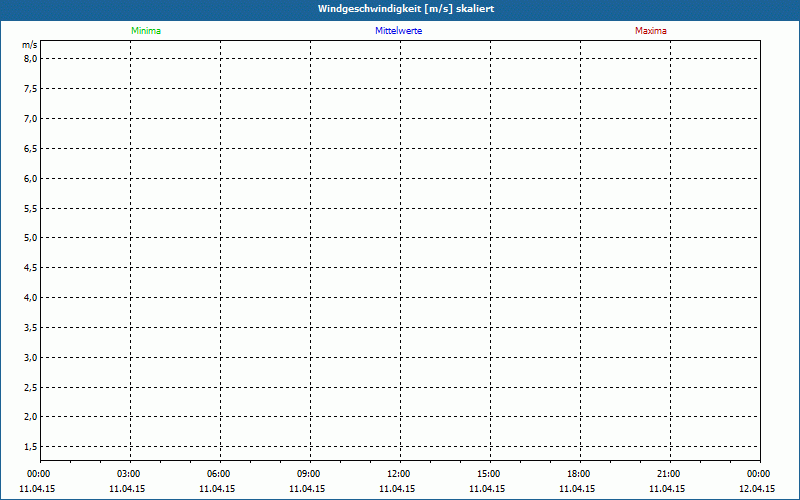
Task: Click the 15:00 time axis label
Action: (489, 474)
